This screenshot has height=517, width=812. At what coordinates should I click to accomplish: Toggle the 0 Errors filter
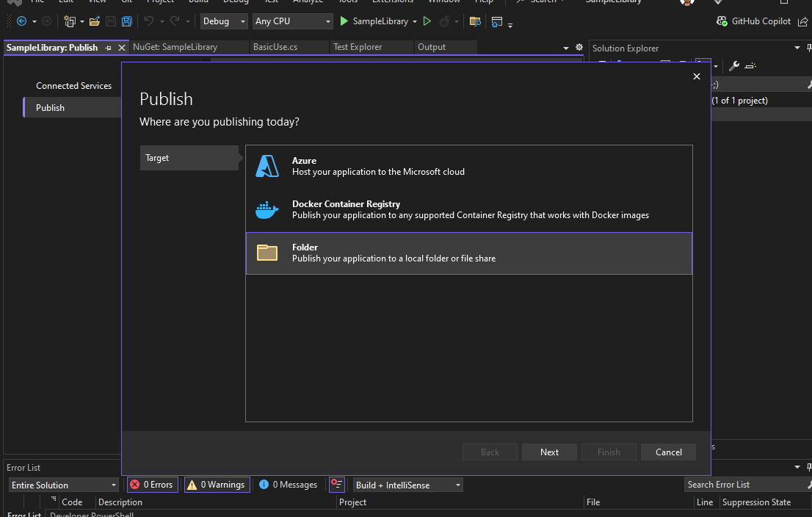click(x=153, y=485)
